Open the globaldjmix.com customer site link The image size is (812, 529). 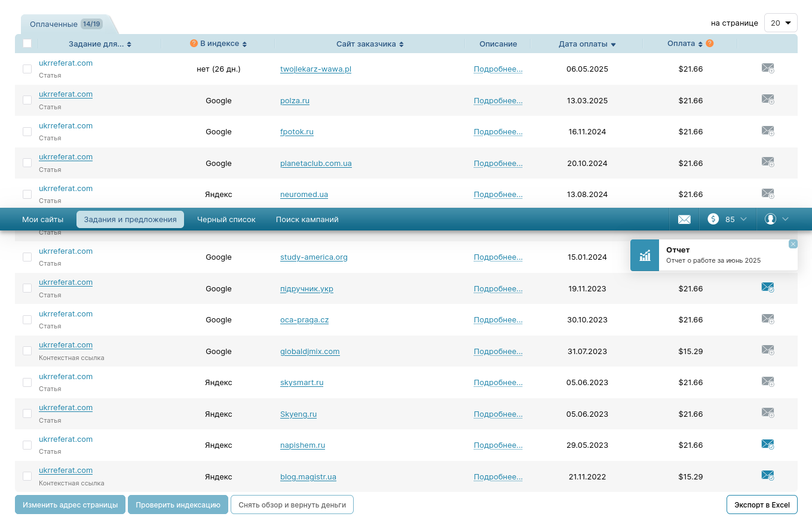(x=310, y=352)
